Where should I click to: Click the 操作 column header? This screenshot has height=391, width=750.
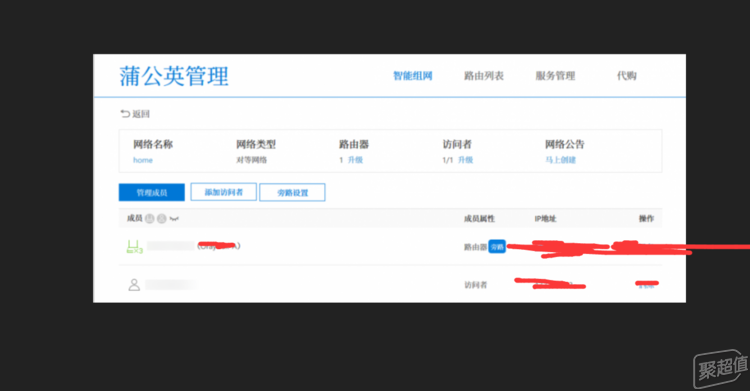click(646, 219)
